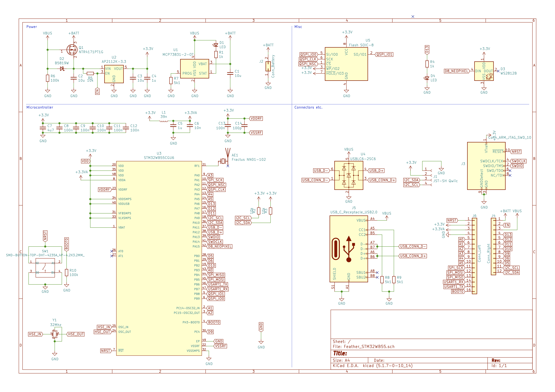Select the J6 Conn_Left header symbol
The width and height of the screenshot is (555, 392).
[x=474, y=256]
